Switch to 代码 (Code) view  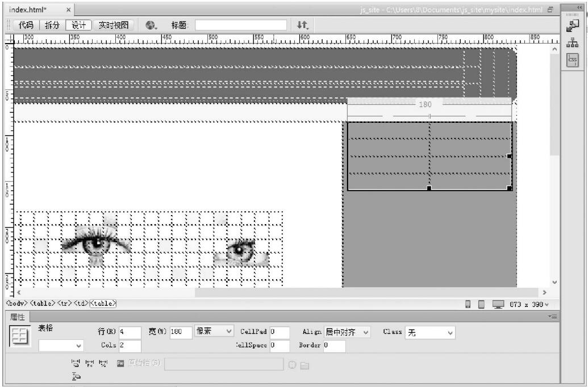pyautogui.click(x=26, y=25)
